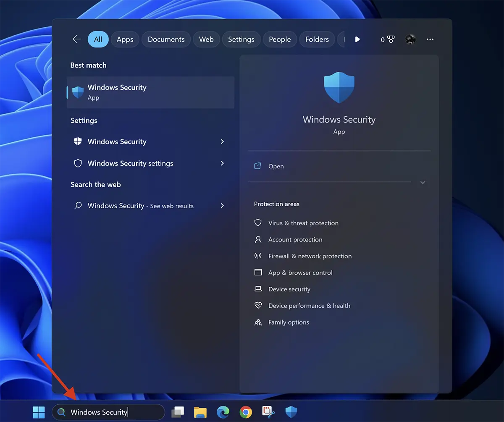Select the All filter tab
The image size is (504, 422).
[x=98, y=39]
